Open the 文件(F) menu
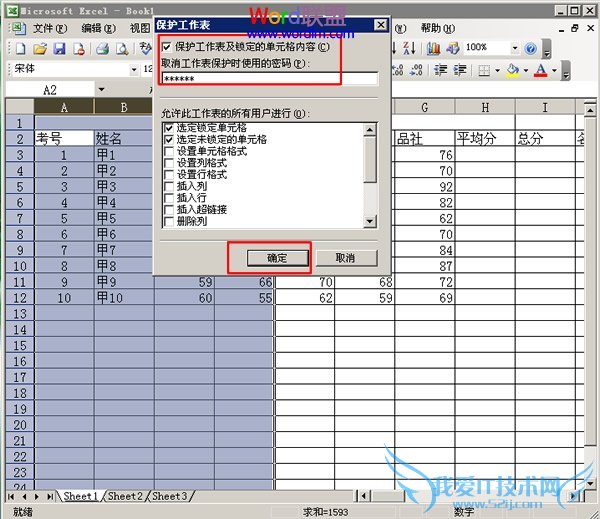 [x=50, y=28]
